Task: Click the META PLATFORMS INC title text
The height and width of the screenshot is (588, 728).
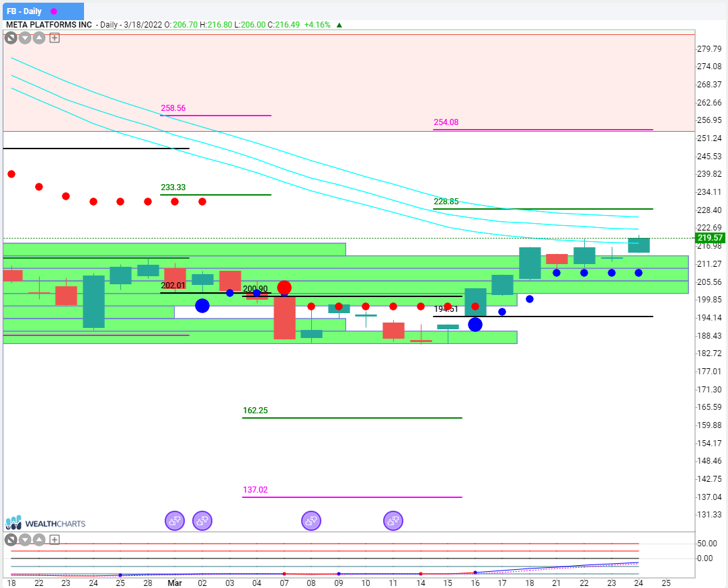Action: pyautogui.click(x=49, y=25)
